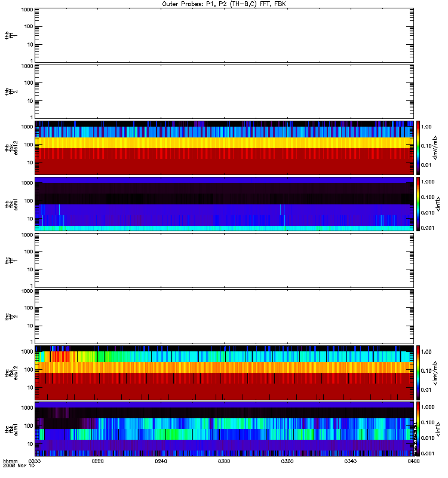The height and width of the screenshot is (478, 448).
Task: Click the thc fbk edc12 color bar
Action: [x=418, y=373]
